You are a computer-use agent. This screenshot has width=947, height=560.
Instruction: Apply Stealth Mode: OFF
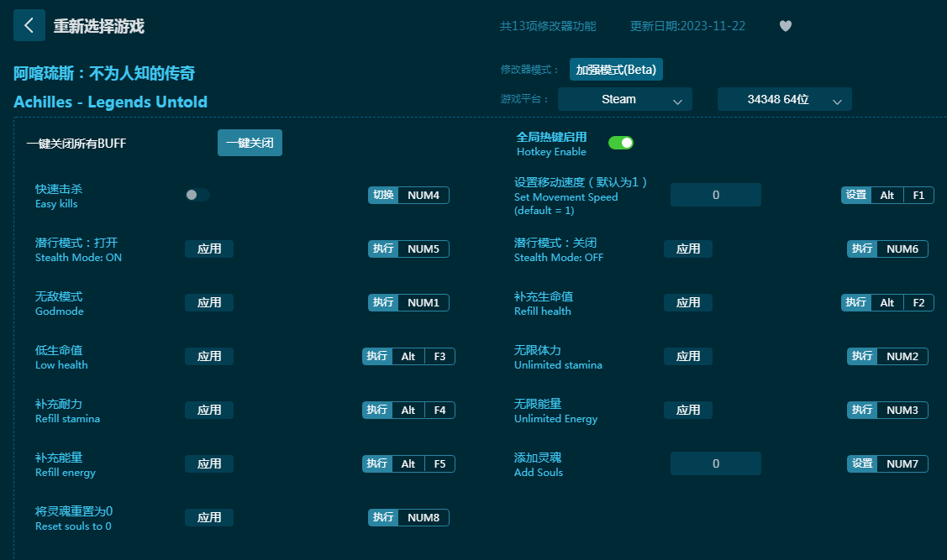tap(688, 249)
